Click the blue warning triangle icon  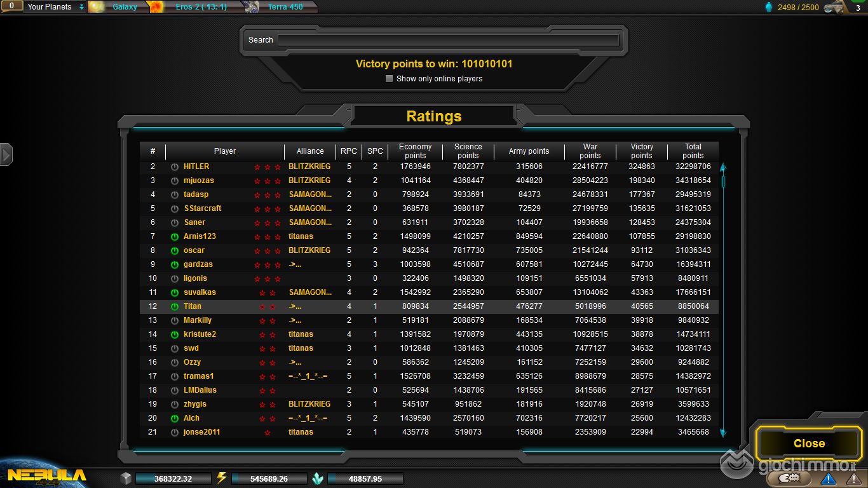point(828,478)
